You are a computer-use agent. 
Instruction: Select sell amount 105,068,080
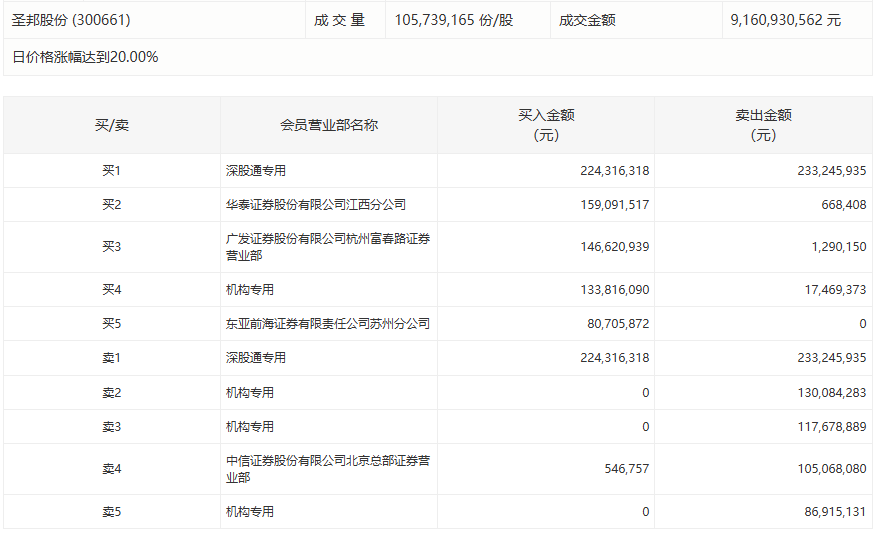[x=832, y=469]
